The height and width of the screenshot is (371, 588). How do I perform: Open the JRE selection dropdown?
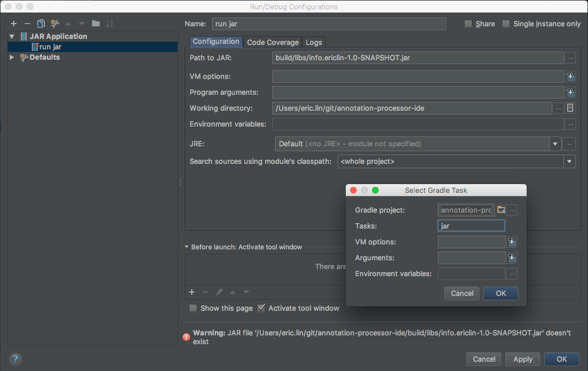click(555, 144)
